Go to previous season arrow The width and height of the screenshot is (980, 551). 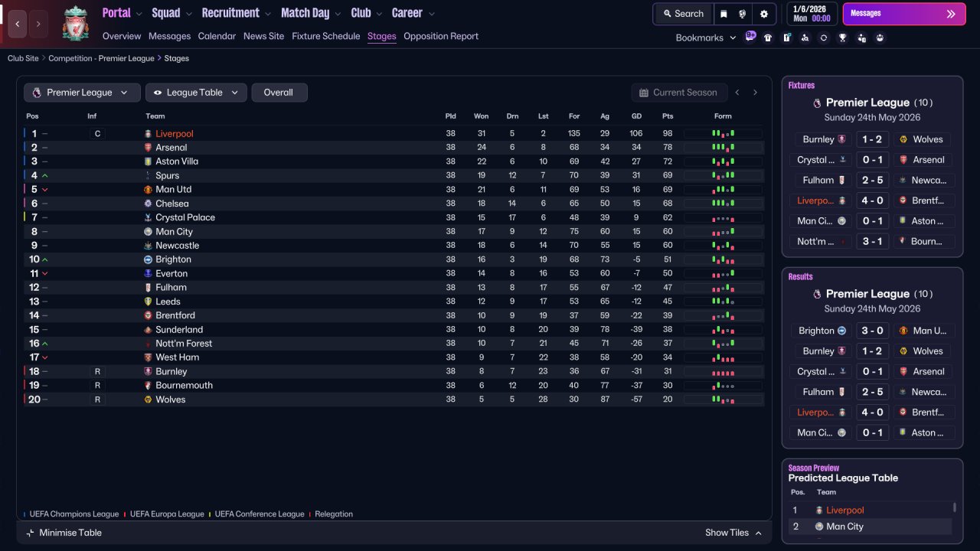pos(737,93)
